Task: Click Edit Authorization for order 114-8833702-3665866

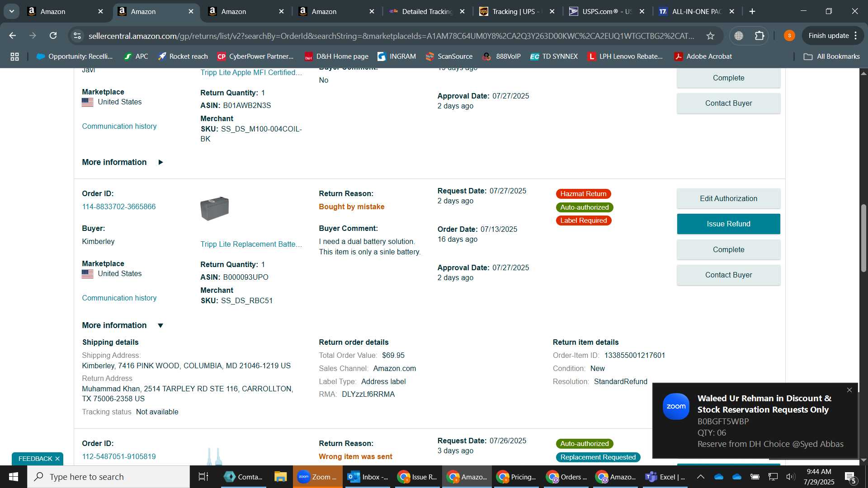Action: click(x=728, y=199)
